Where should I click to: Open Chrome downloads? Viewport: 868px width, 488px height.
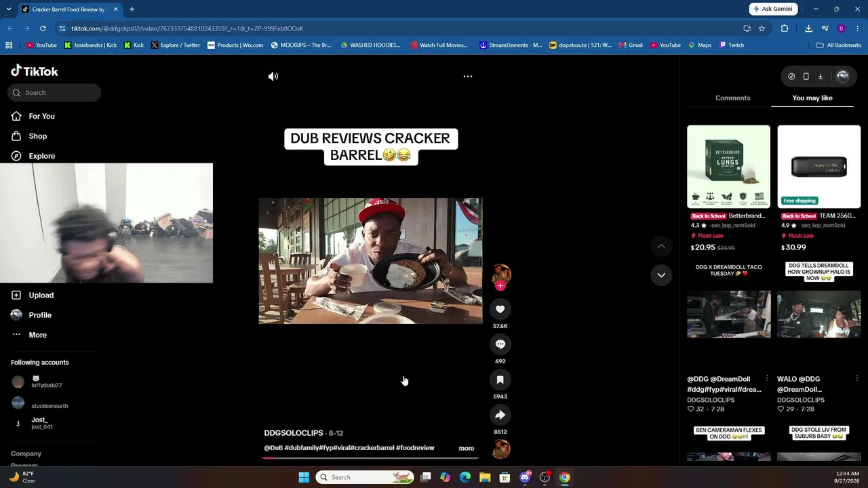coord(808,28)
